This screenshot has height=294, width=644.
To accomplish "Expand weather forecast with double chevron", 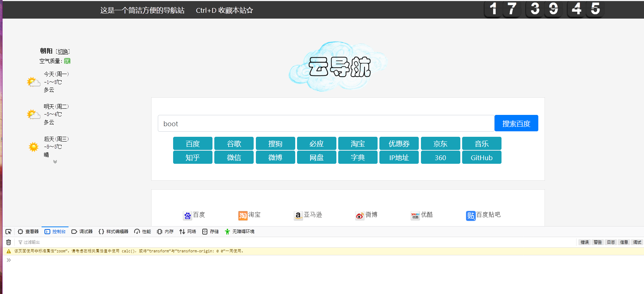I will coord(55,162).
